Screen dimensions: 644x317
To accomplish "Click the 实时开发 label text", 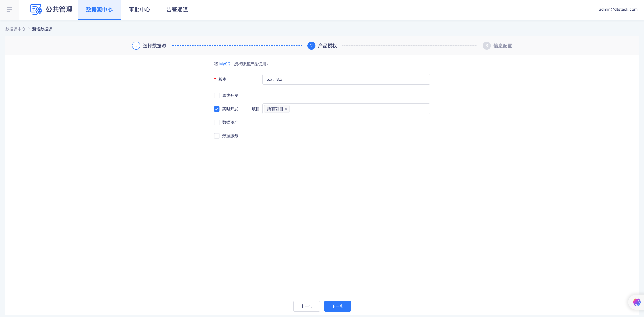I will click(x=230, y=109).
